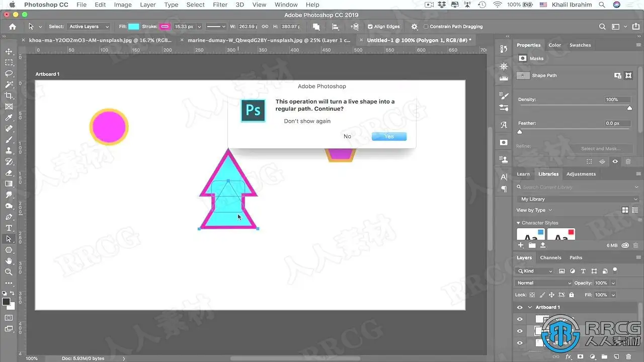Select the Zoom tool
Image resolution: width=644 pixels, height=362 pixels.
click(x=9, y=272)
